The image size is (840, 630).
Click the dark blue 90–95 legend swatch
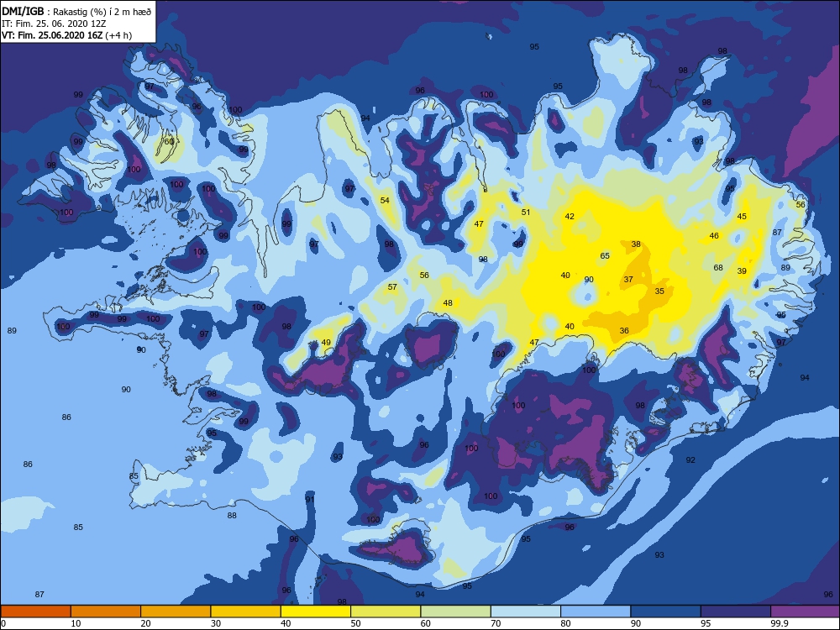click(666, 612)
